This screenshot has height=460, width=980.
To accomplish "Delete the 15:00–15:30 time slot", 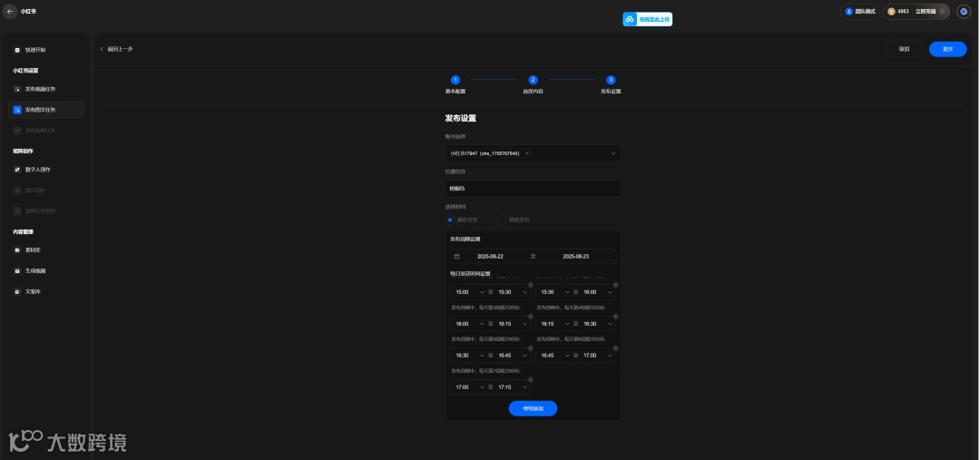I will 531,285.
